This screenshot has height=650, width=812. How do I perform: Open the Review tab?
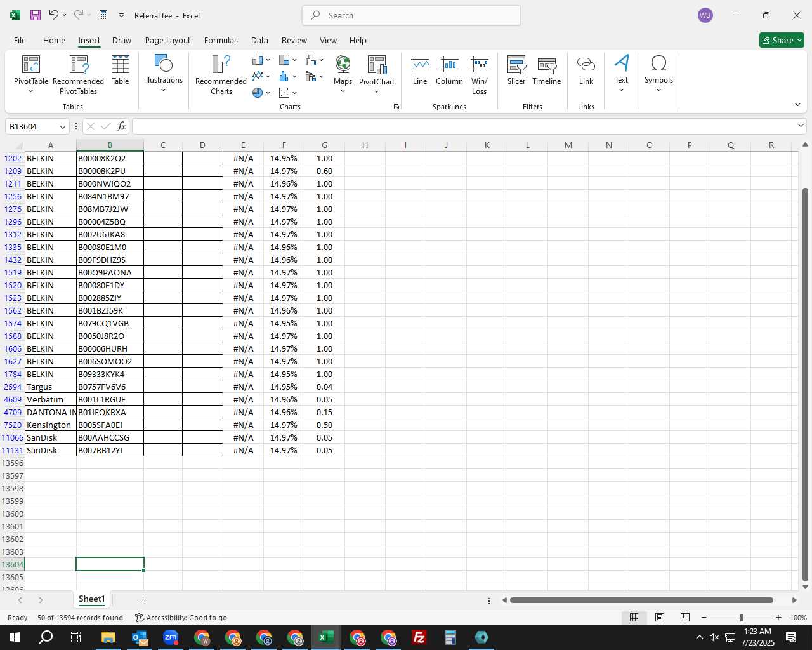294,40
